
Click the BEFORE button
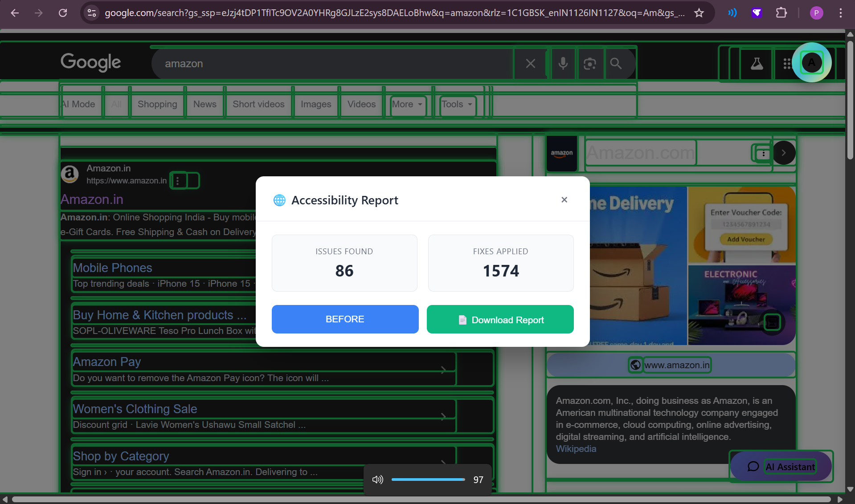click(345, 319)
